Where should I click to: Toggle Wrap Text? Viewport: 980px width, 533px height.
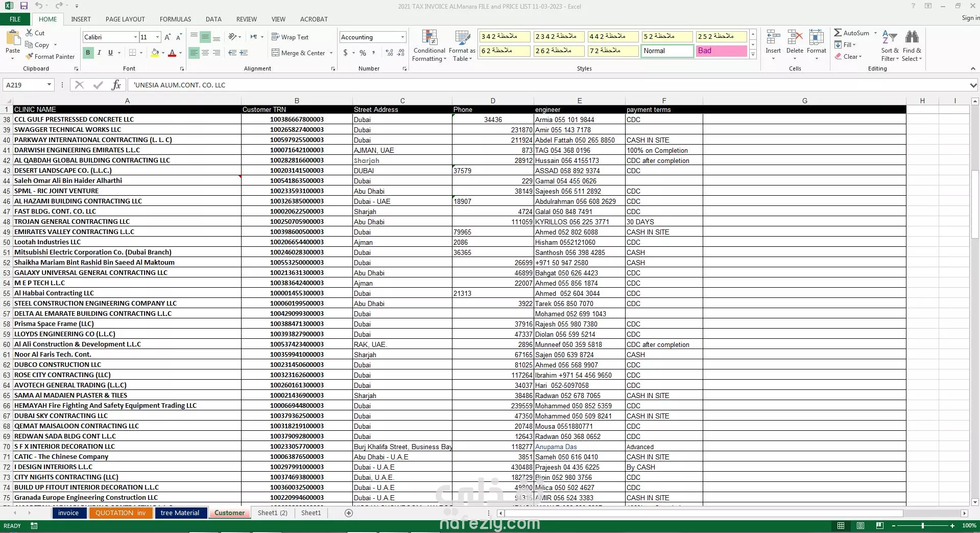[290, 37]
